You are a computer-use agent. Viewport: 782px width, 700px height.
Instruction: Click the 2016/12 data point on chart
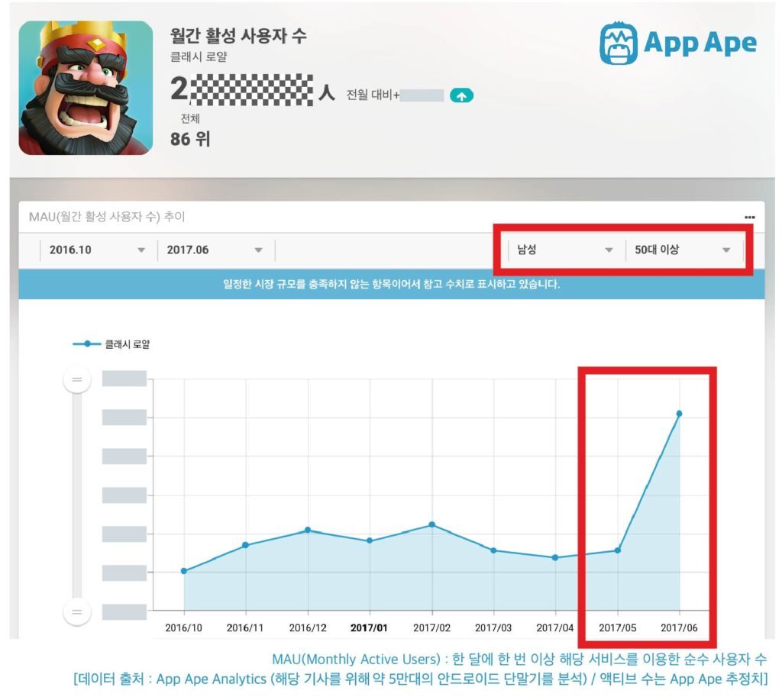(x=308, y=530)
